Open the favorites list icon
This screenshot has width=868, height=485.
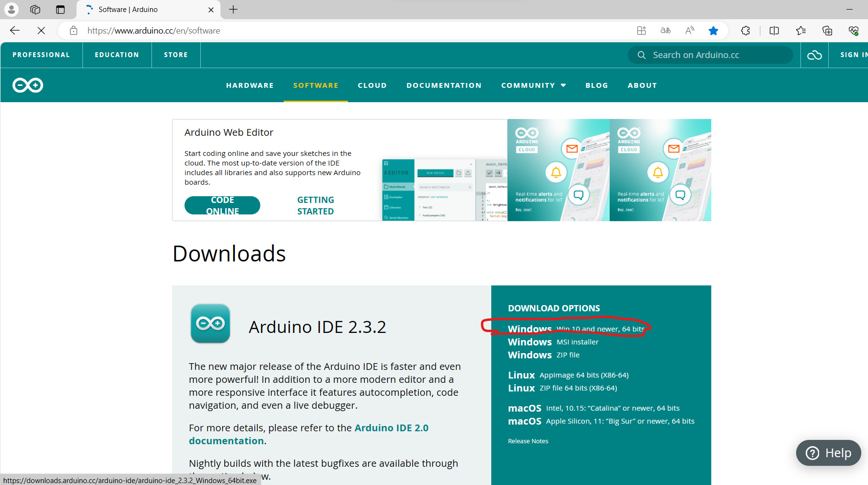[x=800, y=31]
